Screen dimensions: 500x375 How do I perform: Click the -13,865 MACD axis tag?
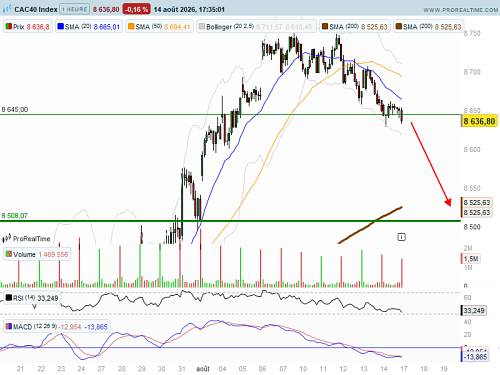point(476,357)
